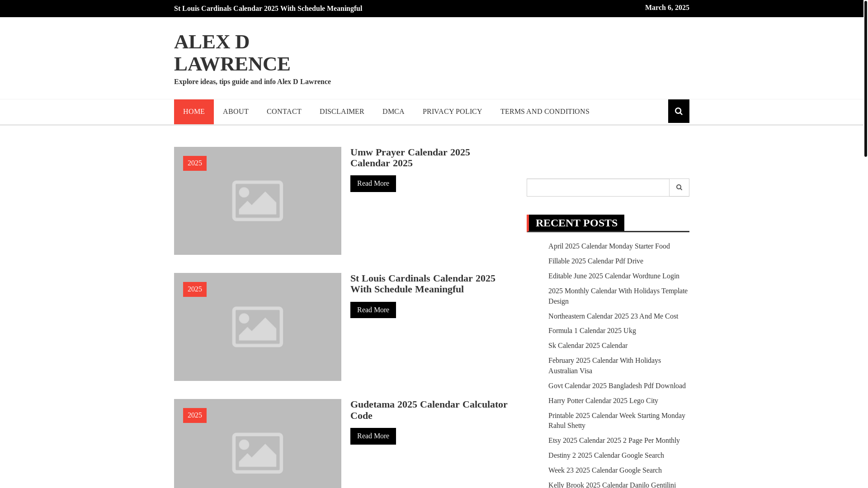Image resolution: width=868 pixels, height=488 pixels.
Task: Open Kelly Brook 2025 Calendar Danilo Gentilini
Action: pos(612,484)
